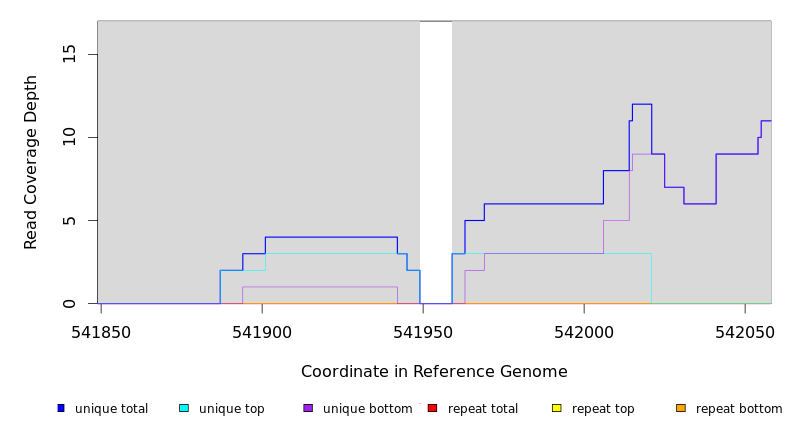
Task: Select the 'unique top' legend label
Action: click(231, 409)
